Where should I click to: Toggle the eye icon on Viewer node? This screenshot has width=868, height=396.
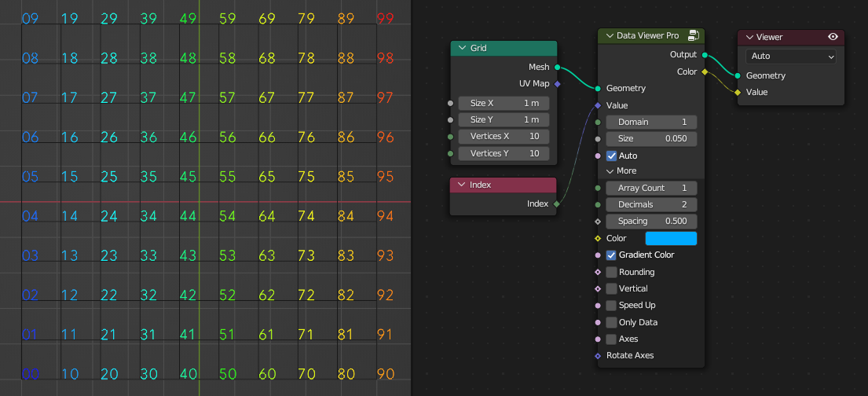pyautogui.click(x=833, y=37)
